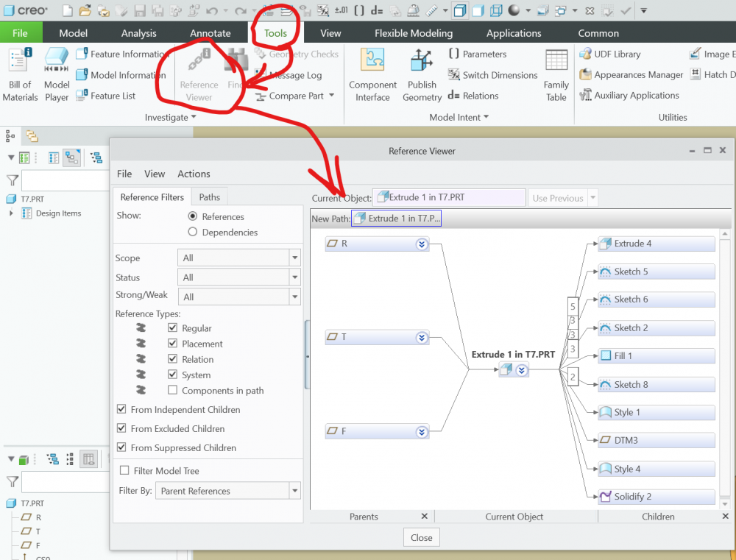Screen dimensions: 736x560
Task: Open Reference Viewer Actions menu
Action: point(194,174)
